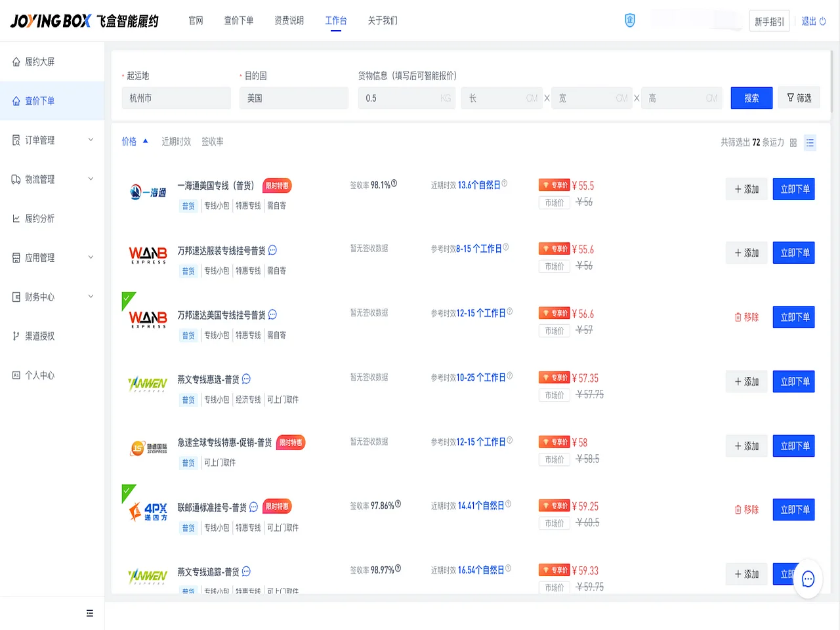This screenshot has width=840, height=630.
Task: Click 立即下单 for 一海通美国专线
Action: (793, 189)
